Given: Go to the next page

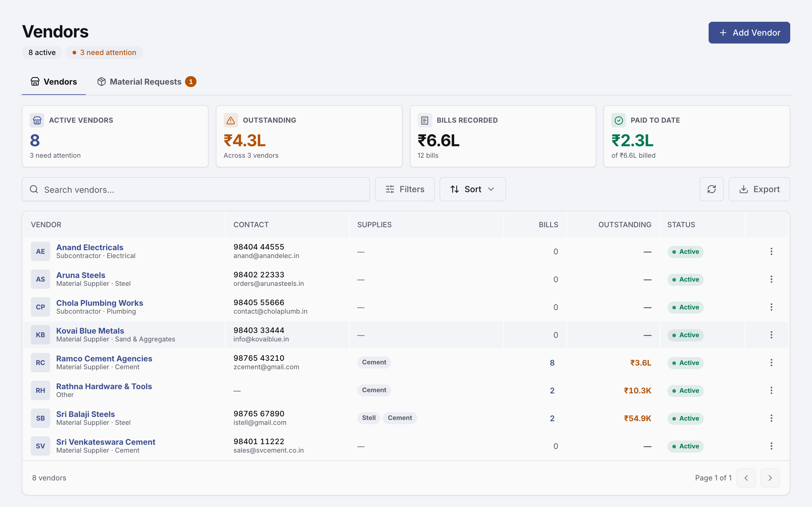Looking at the screenshot, I should coord(770,478).
